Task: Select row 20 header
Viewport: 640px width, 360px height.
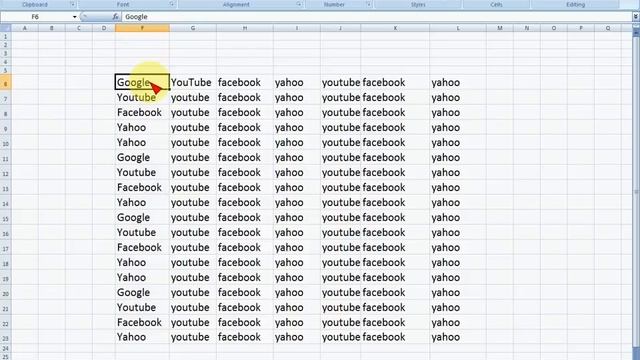Action: [5, 293]
